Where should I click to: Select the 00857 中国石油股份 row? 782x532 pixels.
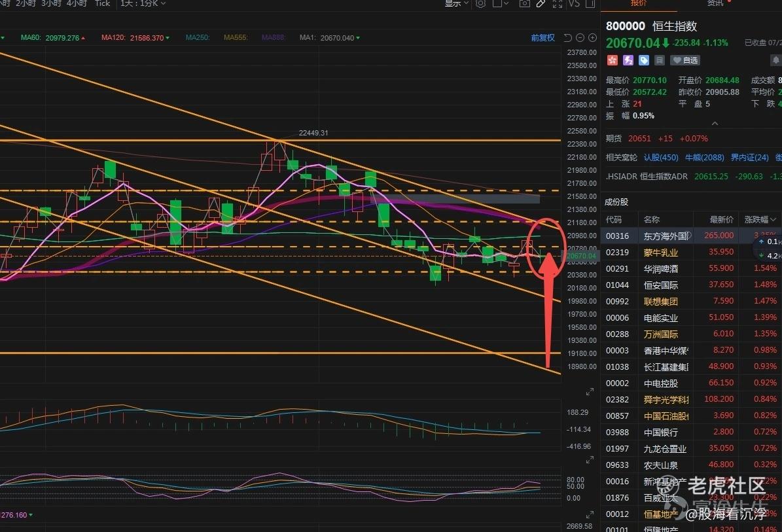[691, 416]
